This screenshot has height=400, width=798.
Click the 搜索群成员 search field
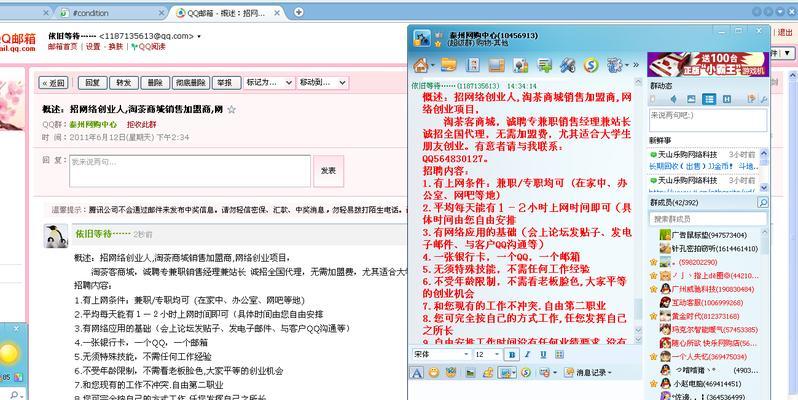pyautogui.click(x=707, y=219)
